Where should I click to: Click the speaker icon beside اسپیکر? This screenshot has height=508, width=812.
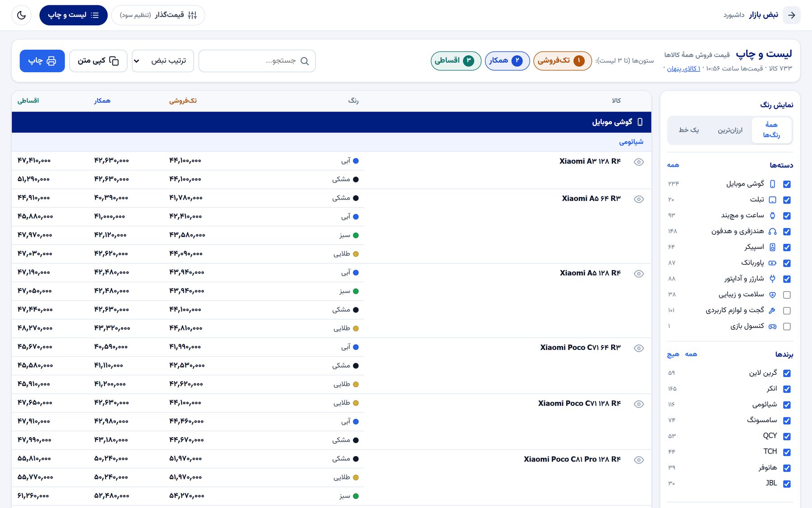pyautogui.click(x=772, y=247)
